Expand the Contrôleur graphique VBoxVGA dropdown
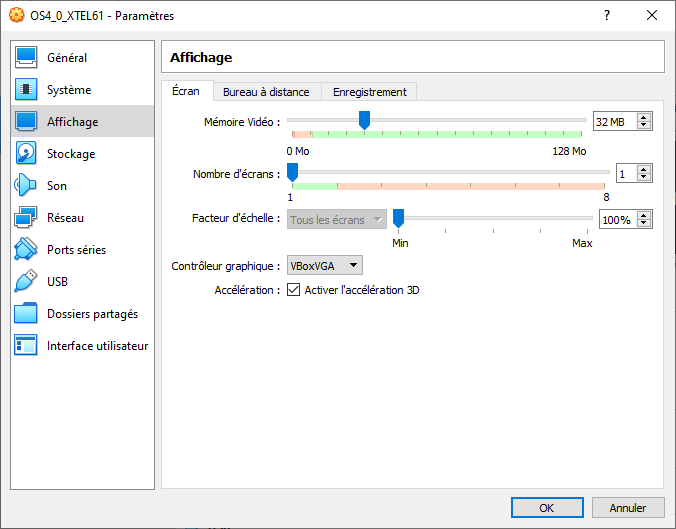The height and width of the screenshot is (529, 676). (x=324, y=266)
